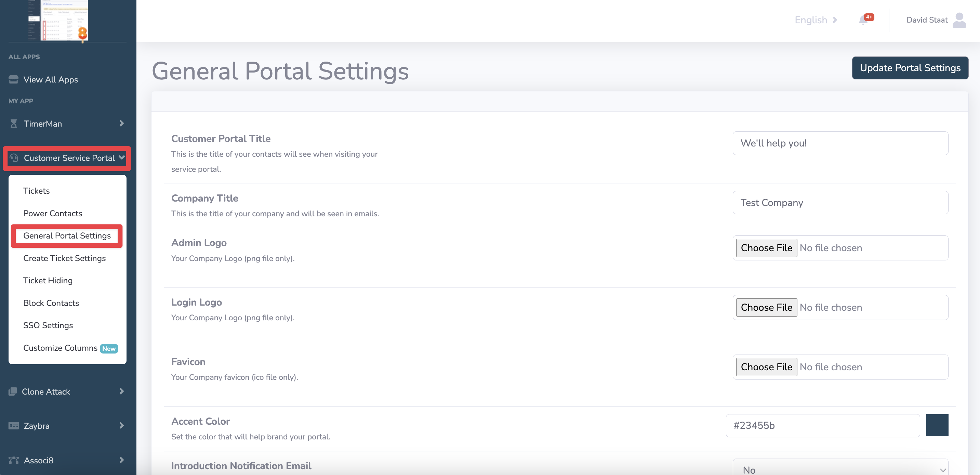Click the Customer Portal Title field
The height and width of the screenshot is (475, 980).
pyautogui.click(x=840, y=143)
